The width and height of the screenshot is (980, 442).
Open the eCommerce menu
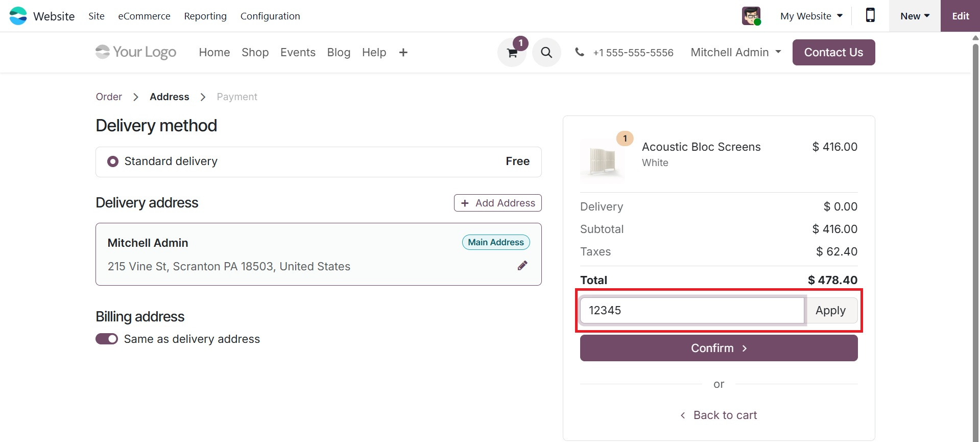144,16
